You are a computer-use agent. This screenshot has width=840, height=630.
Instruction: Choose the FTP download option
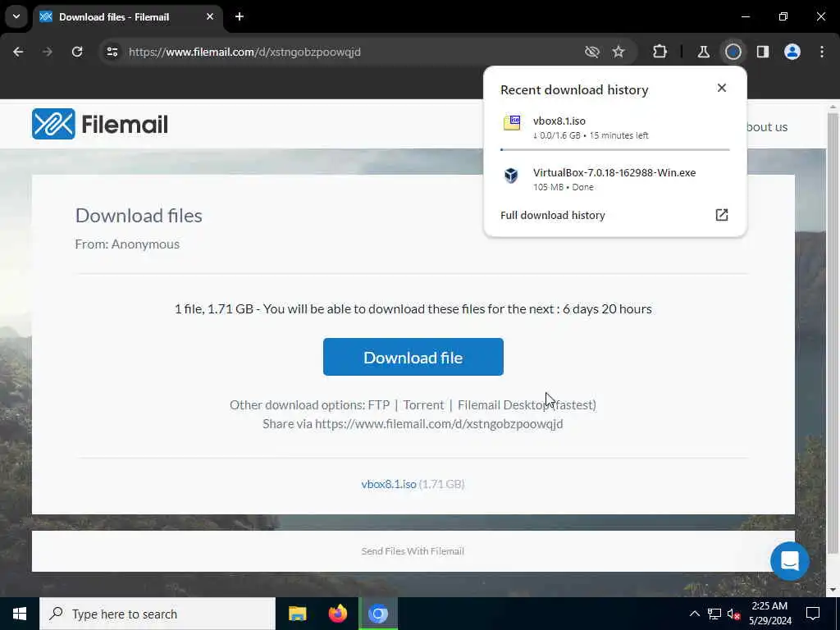coord(379,405)
